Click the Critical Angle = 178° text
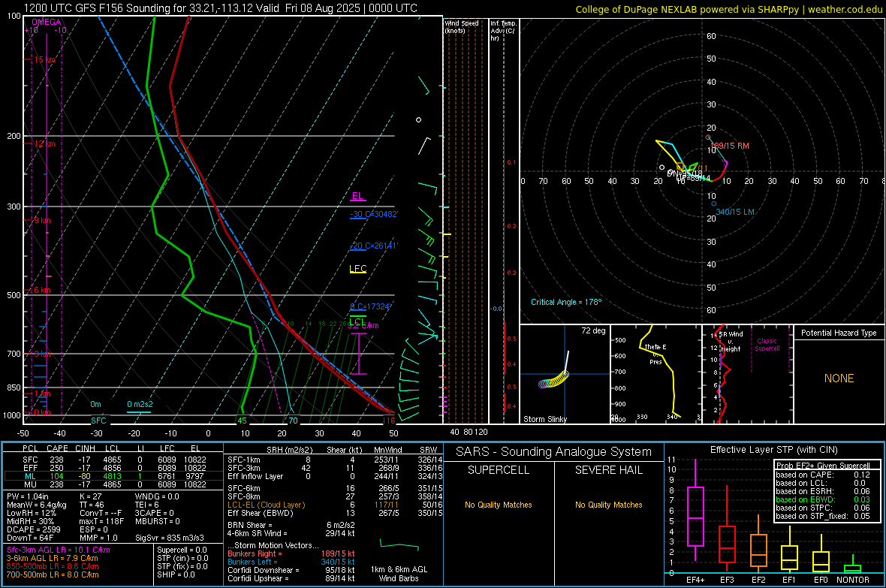886x588 pixels. (566, 302)
